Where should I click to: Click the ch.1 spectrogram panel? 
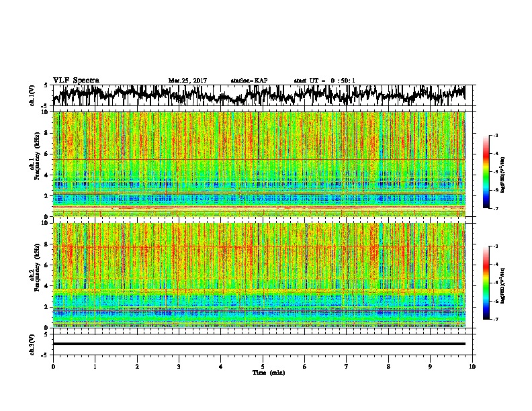[x=259, y=164]
